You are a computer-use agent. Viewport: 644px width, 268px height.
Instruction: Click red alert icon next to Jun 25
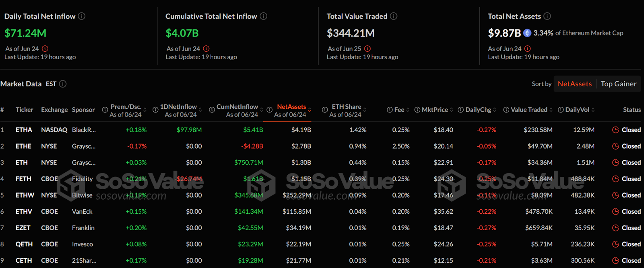click(x=367, y=49)
